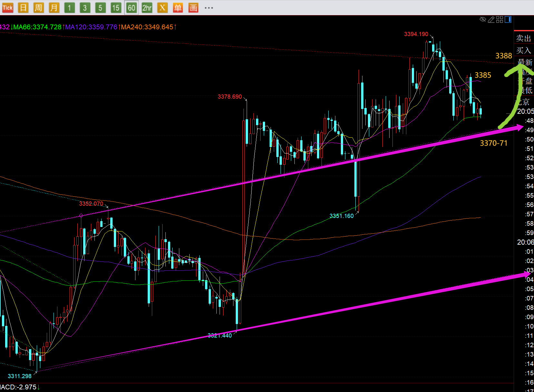Switch to the 2hr timeframe
Screen dimensions: 534x392
point(147,8)
